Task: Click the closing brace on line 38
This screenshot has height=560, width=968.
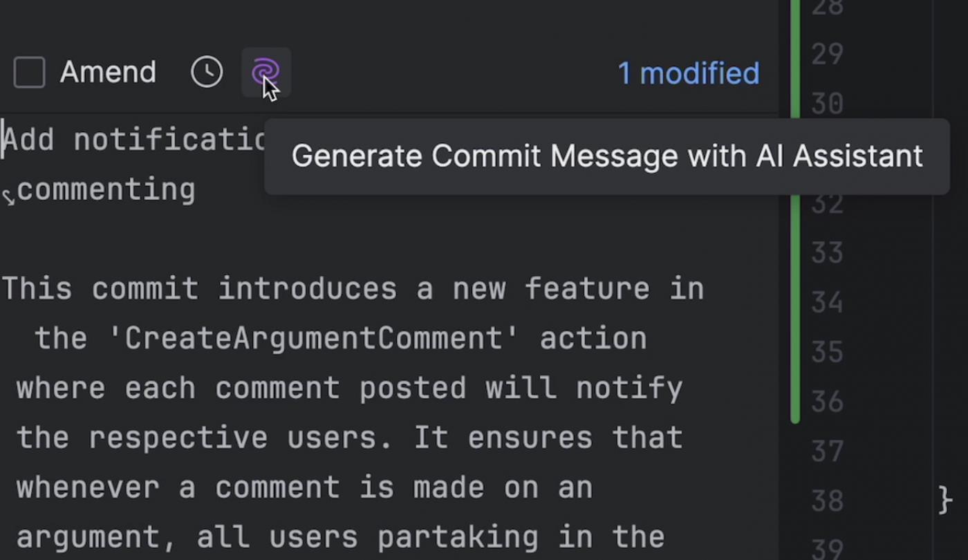Action: click(945, 501)
